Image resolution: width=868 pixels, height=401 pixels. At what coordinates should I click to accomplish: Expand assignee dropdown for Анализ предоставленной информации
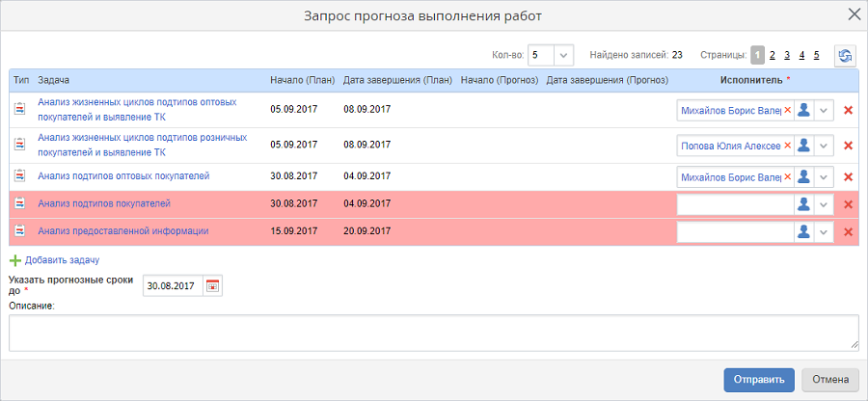(824, 231)
